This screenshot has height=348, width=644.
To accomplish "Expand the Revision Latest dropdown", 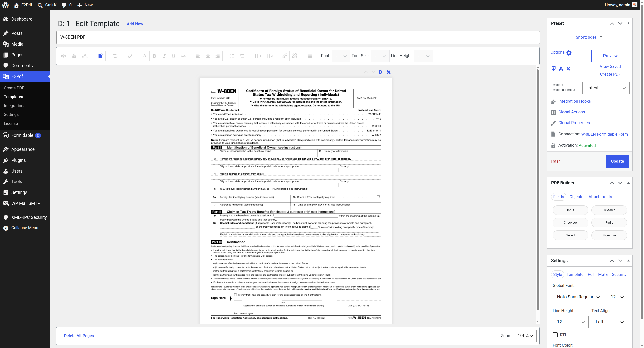I will click(606, 88).
